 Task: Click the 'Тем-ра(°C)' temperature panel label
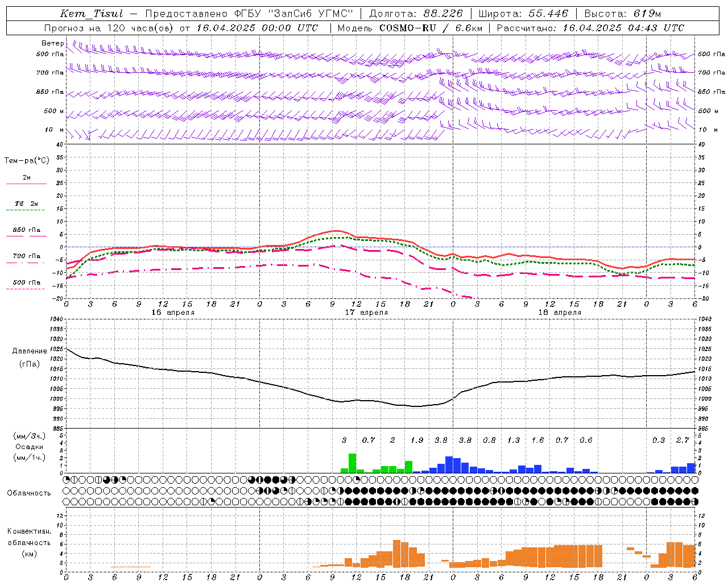click(27, 161)
